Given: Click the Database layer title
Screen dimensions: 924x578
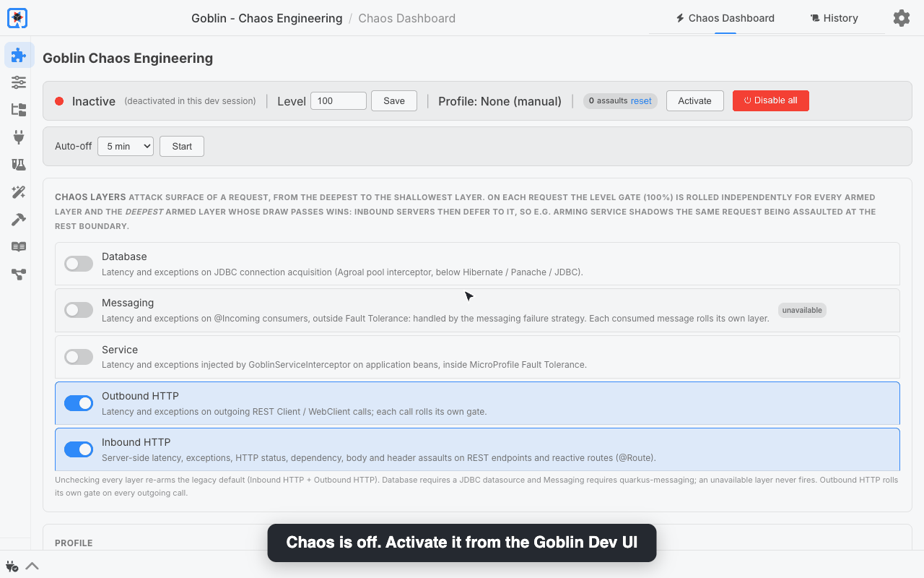Looking at the screenshot, I should pyautogui.click(x=124, y=256).
